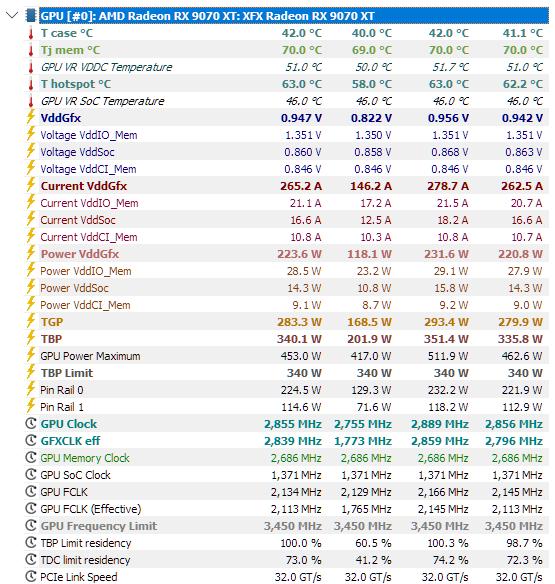Screen dimensions: 555x584
Task: Click clock icon next to PCIe Link Speed
Action: pyautogui.click(x=31, y=577)
